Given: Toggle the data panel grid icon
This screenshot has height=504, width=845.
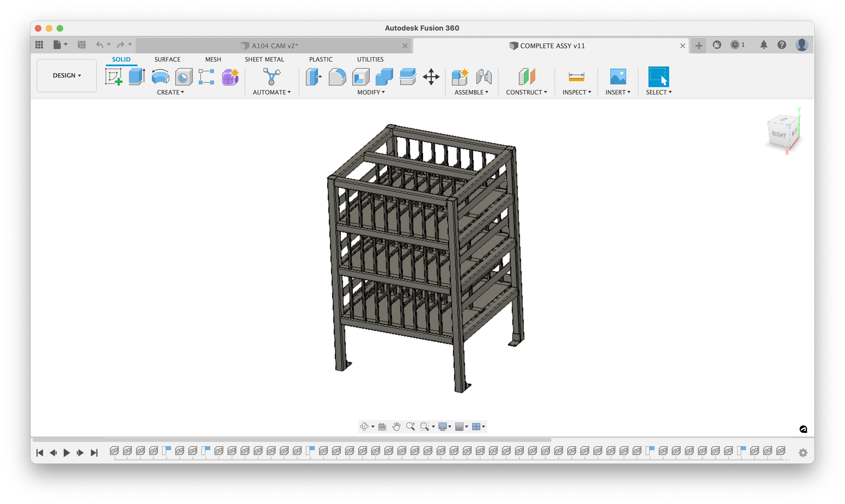Looking at the screenshot, I should (x=40, y=45).
